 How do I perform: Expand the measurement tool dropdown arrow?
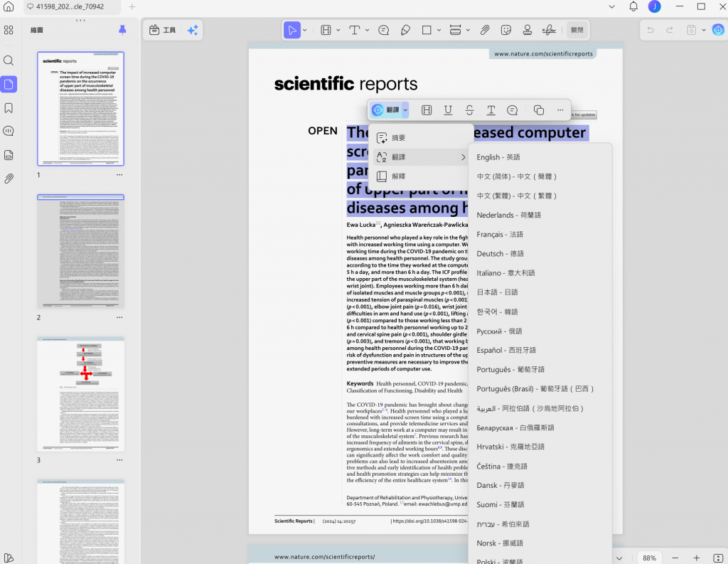pos(468,30)
